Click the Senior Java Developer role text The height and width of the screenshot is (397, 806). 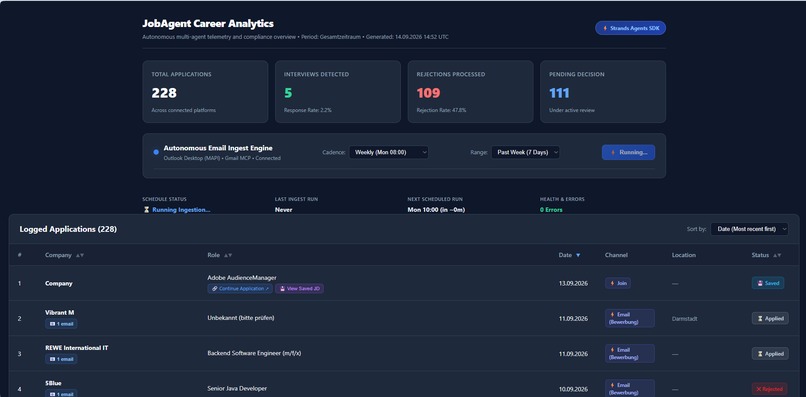pos(237,389)
